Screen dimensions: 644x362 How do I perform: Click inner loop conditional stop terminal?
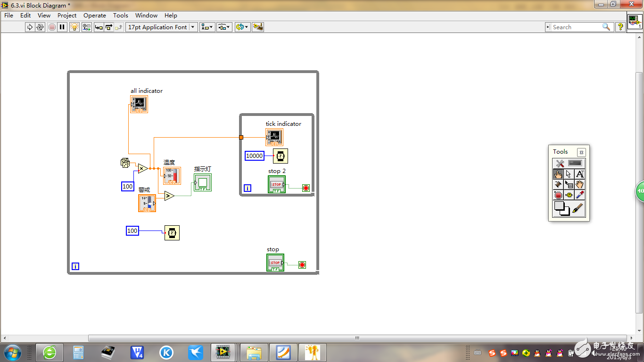(306, 188)
